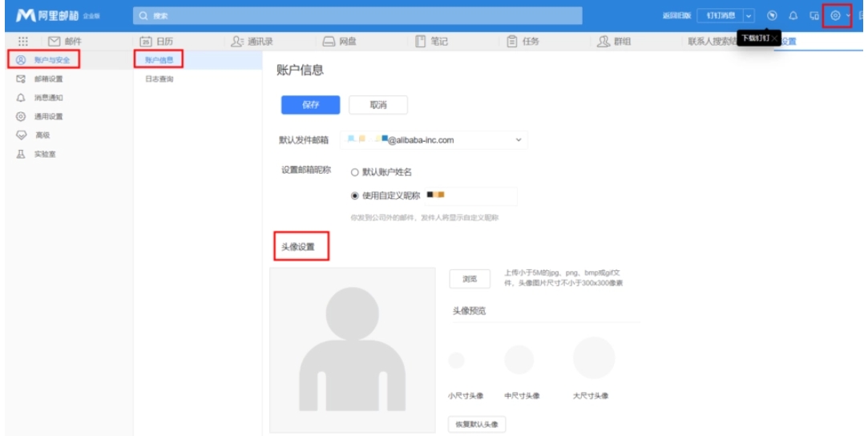Click the 账户信息 page title
The height and width of the screenshot is (436, 868).
300,70
